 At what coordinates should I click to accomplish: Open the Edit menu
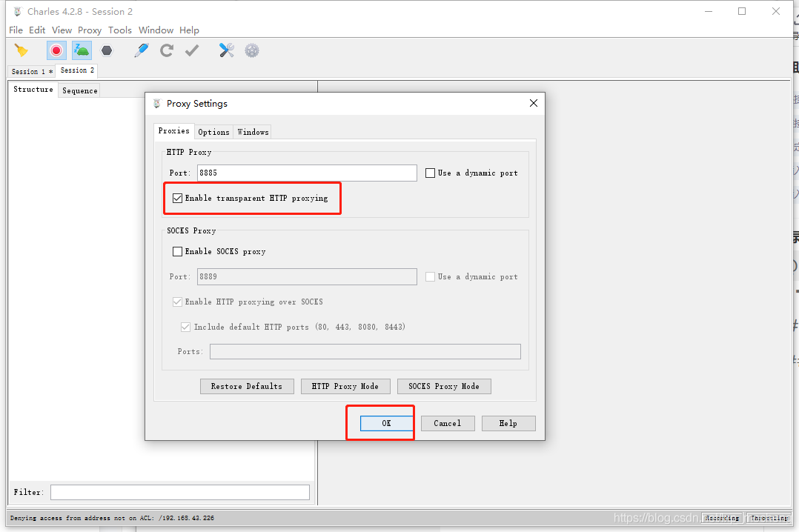pos(37,30)
